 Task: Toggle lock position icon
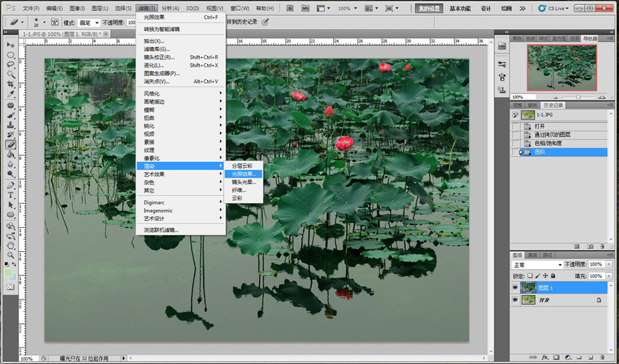click(545, 276)
